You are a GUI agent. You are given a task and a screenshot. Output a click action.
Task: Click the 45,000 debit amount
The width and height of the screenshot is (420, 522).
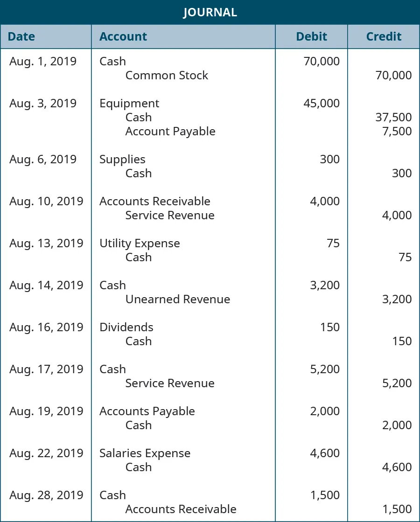point(322,104)
